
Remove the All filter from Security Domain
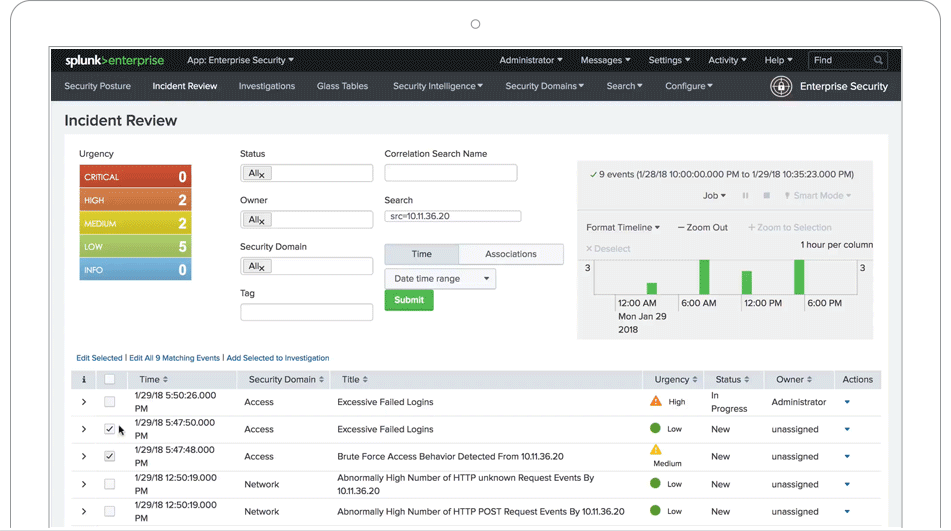pos(262,268)
